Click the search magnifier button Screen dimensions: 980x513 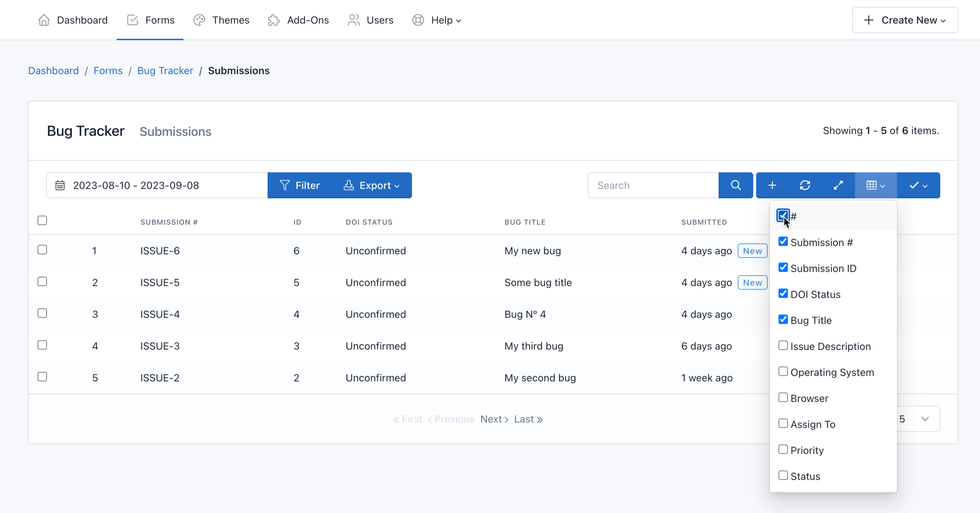736,185
